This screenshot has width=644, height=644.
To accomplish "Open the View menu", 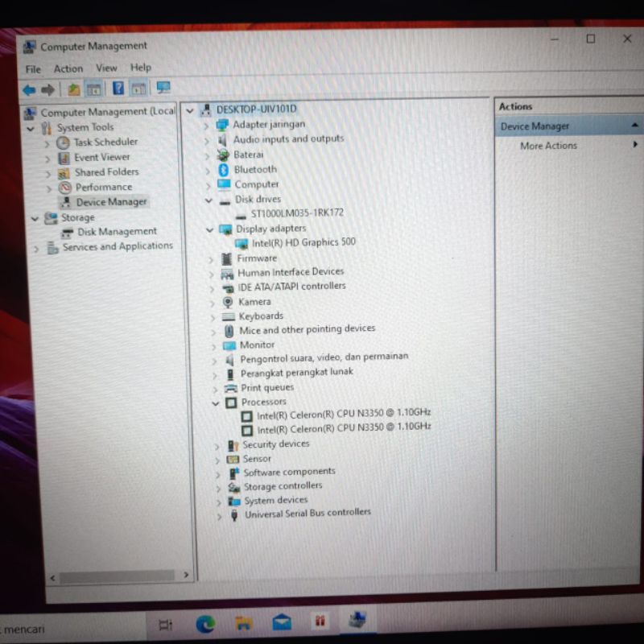I will pos(106,68).
